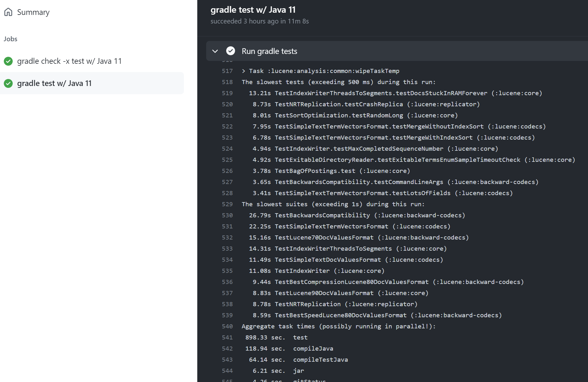Click 898.33 sec. test line
The height and width of the screenshot is (382, 588).
tap(276, 338)
